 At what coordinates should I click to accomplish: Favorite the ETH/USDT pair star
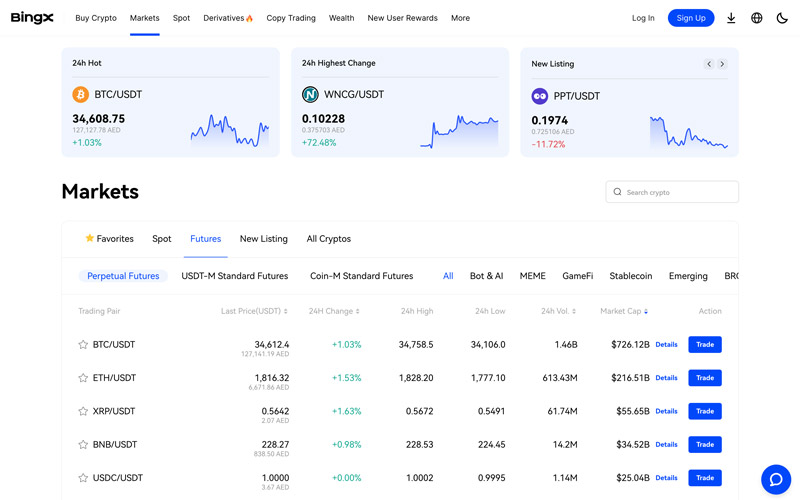point(83,378)
